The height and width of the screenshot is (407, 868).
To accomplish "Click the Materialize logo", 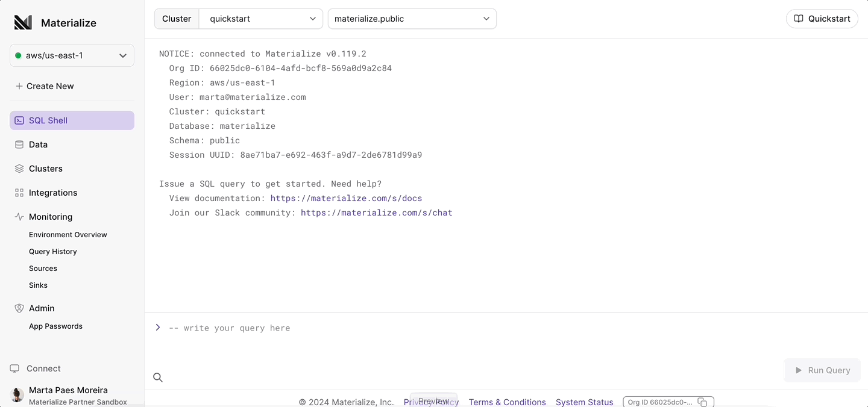I will pyautogui.click(x=22, y=22).
